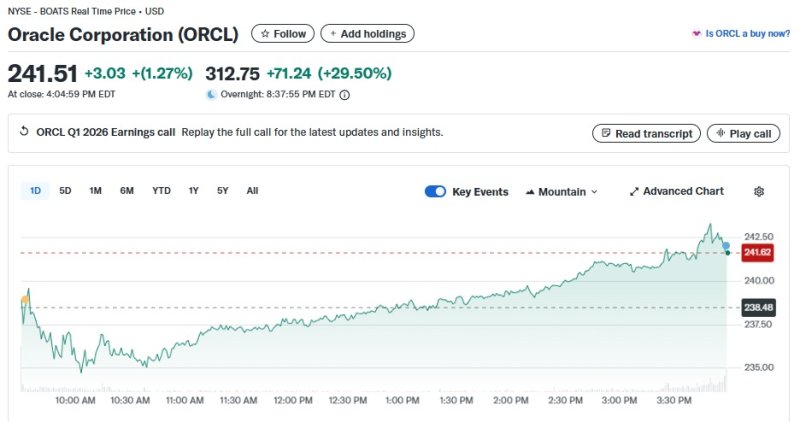
Task: Click the overnight price info icon
Action: tap(345, 95)
